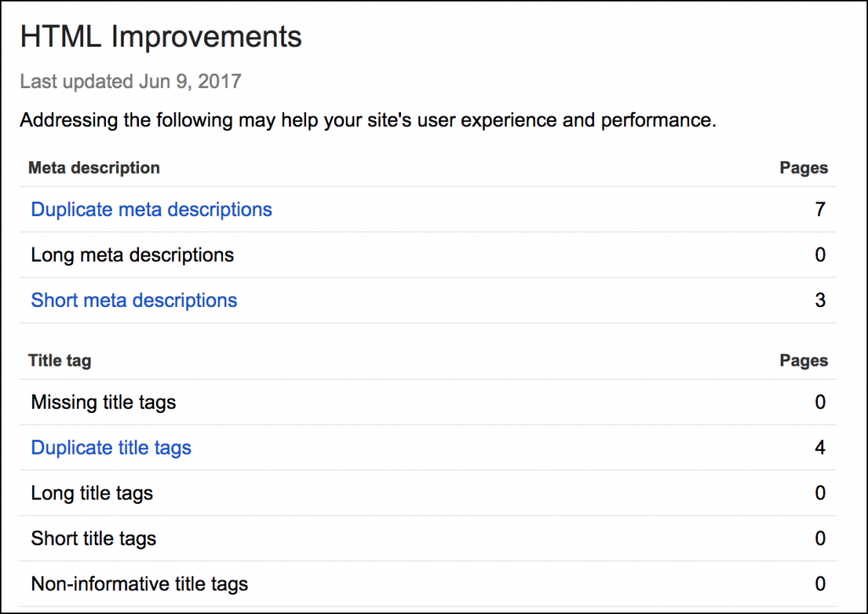Click the Last updated Jun 9, 2017 text
This screenshot has width=868, height=614.
click(131, 82)
